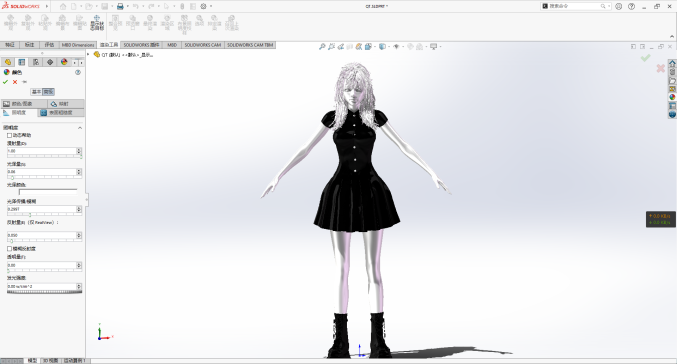Open the Help icon in the title bar

click(x=631, y=6)
